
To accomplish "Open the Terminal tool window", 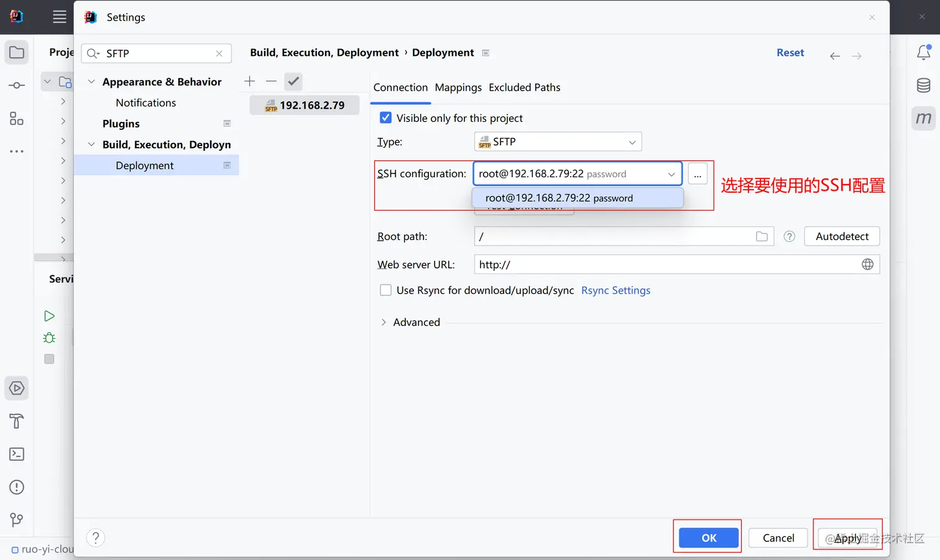I will (17, 454).
